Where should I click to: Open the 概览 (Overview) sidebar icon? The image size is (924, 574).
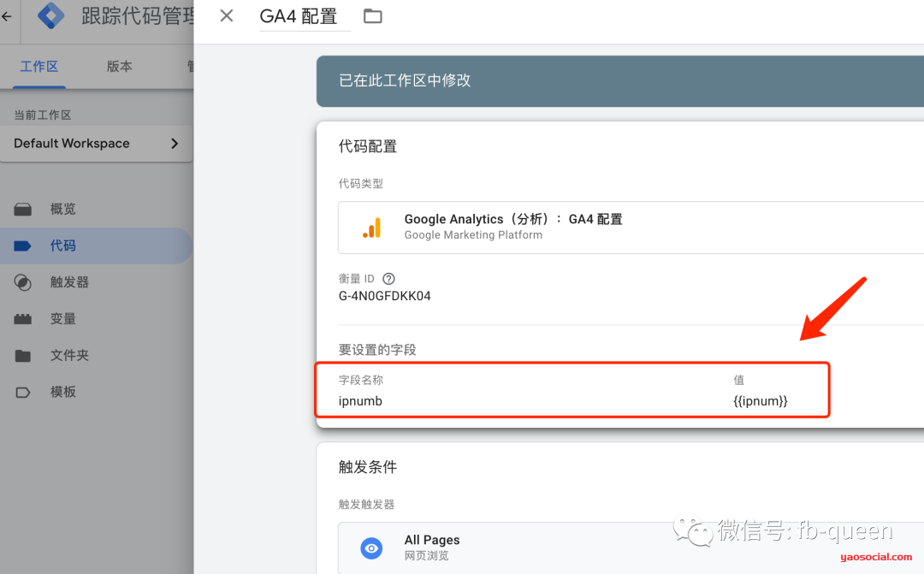pos(23,209)
